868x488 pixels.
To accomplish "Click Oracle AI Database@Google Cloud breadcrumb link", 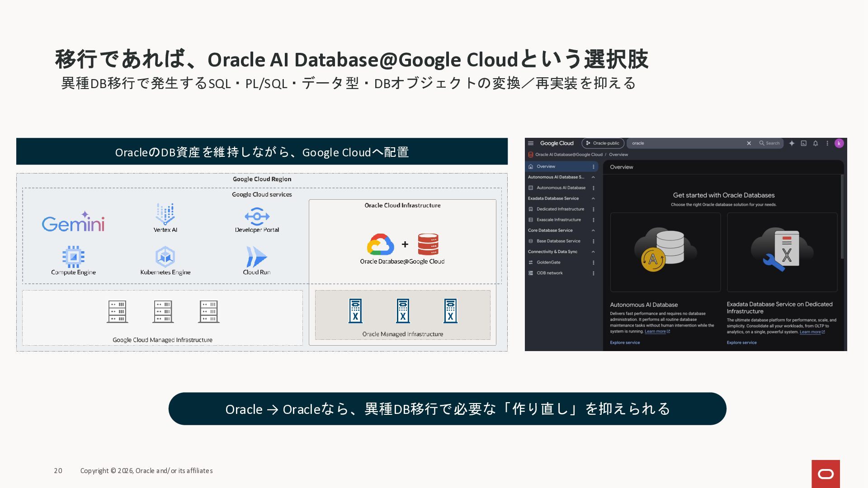I will (569, 155).
